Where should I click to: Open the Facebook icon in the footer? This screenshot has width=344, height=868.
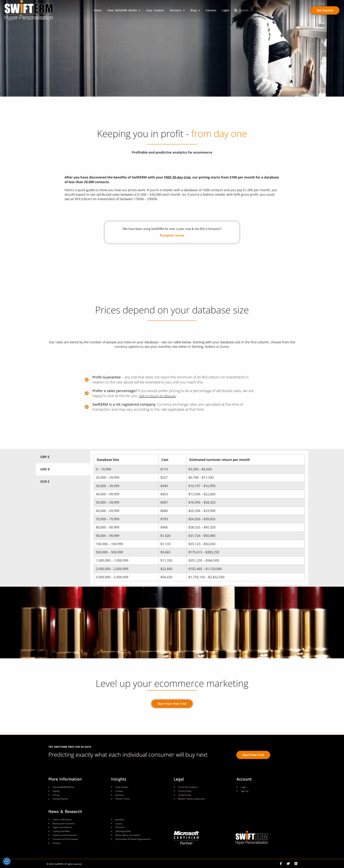point(281,863)
